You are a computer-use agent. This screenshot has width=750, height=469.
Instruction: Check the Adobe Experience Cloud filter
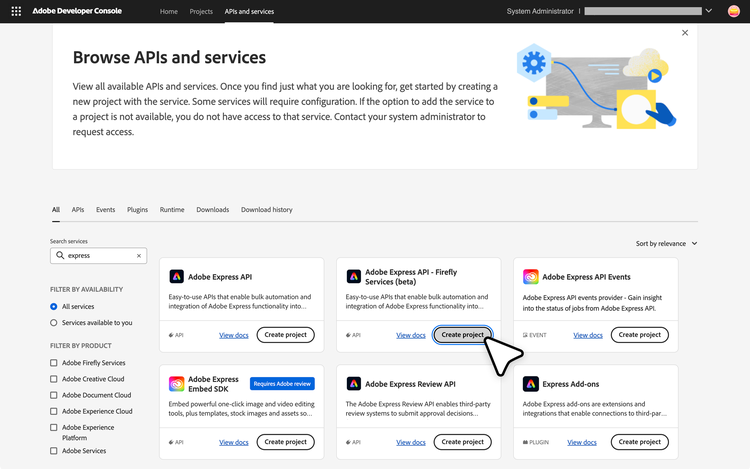(x=54, y=412)
